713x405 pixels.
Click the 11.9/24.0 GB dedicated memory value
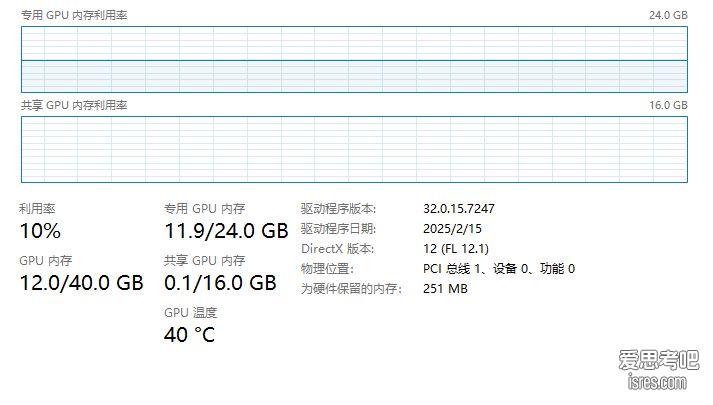click(x=226, y=231)
